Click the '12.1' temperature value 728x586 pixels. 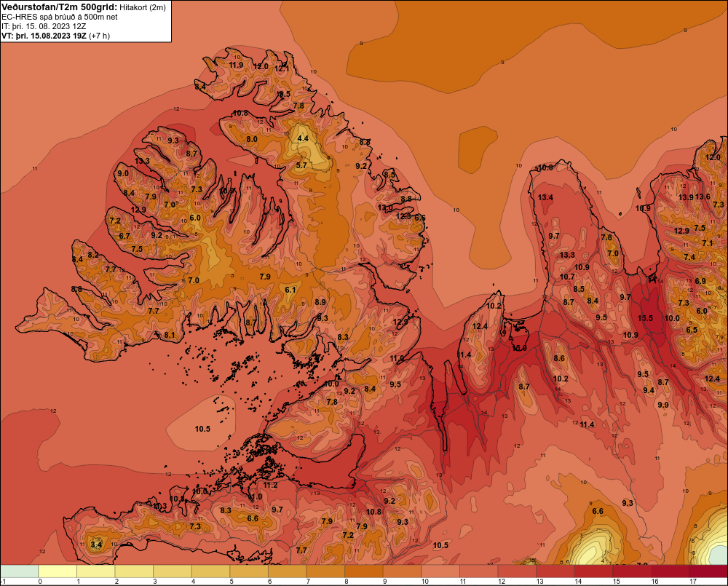click(281, 68)
